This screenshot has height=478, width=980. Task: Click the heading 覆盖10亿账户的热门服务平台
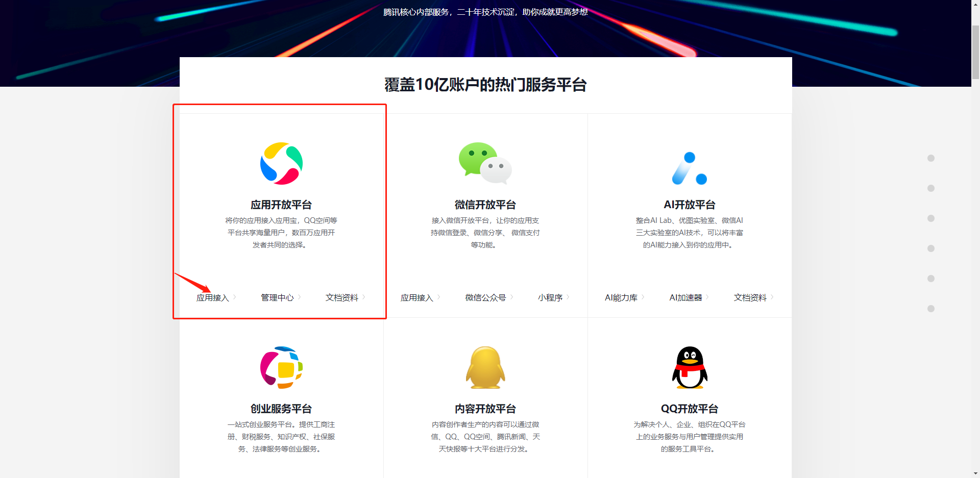[485, 85]
